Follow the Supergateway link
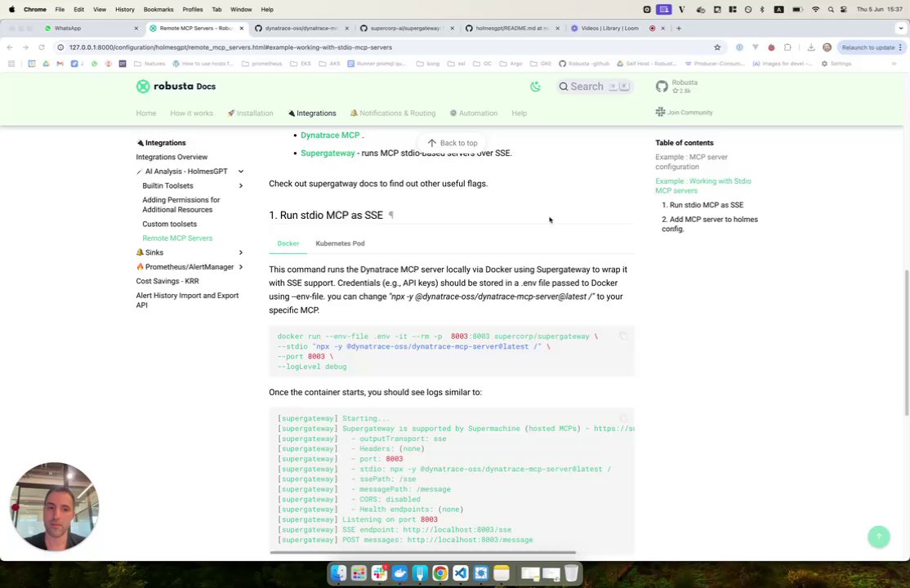 point(328,154)
